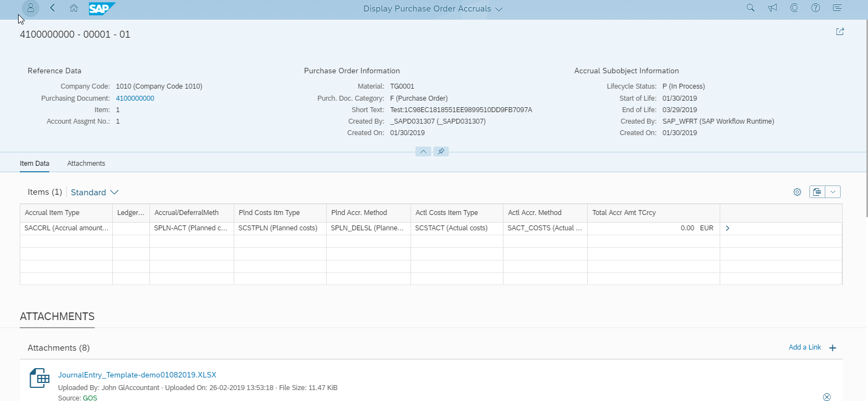Switch to the Attachments tab
Viewport: 868px width, 401px height.
[86, 164]
